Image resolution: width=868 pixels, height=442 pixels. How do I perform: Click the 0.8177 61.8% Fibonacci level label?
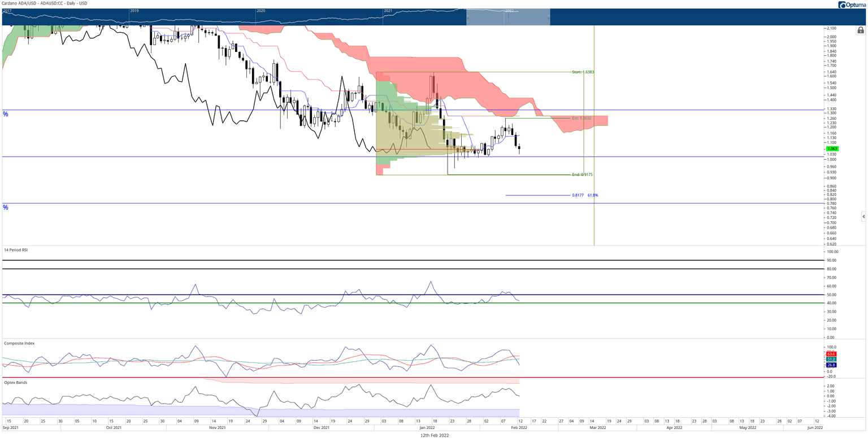[x=584, y=195]
